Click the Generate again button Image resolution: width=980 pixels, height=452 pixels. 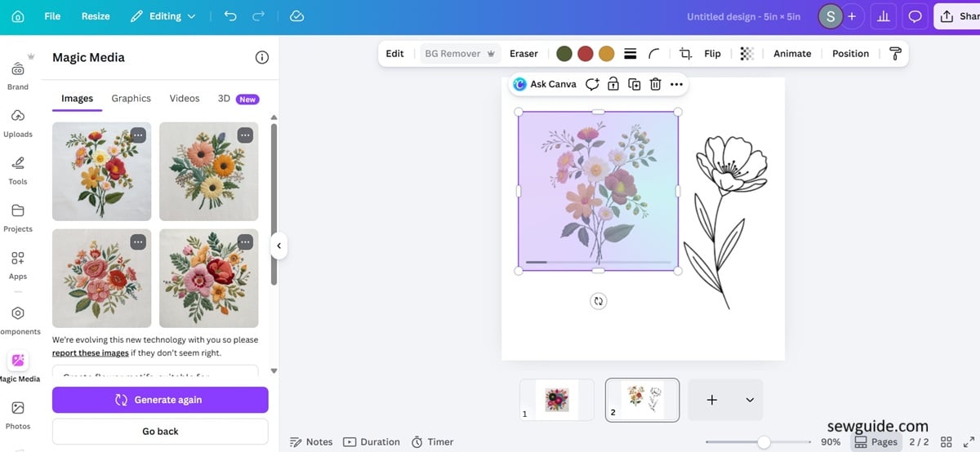[160, 400]
